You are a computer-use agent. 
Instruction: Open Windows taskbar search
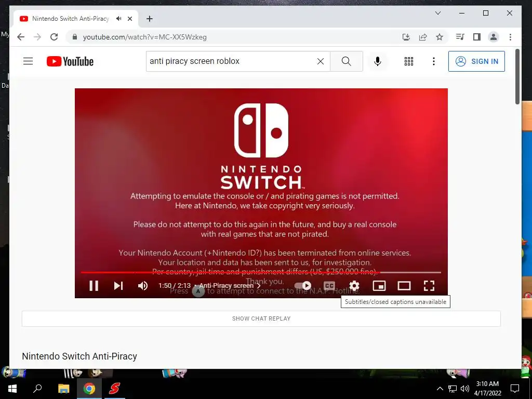(37, 389)
